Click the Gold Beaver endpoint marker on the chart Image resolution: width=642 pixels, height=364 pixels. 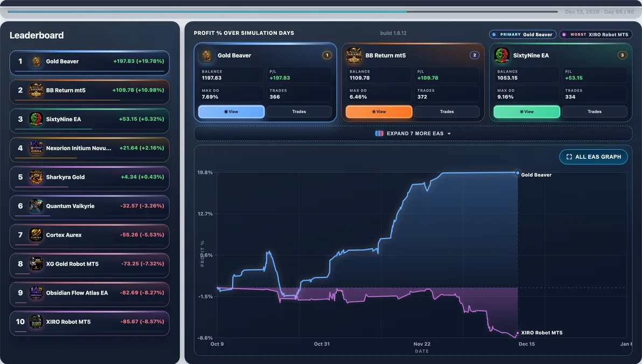point(518,173)
